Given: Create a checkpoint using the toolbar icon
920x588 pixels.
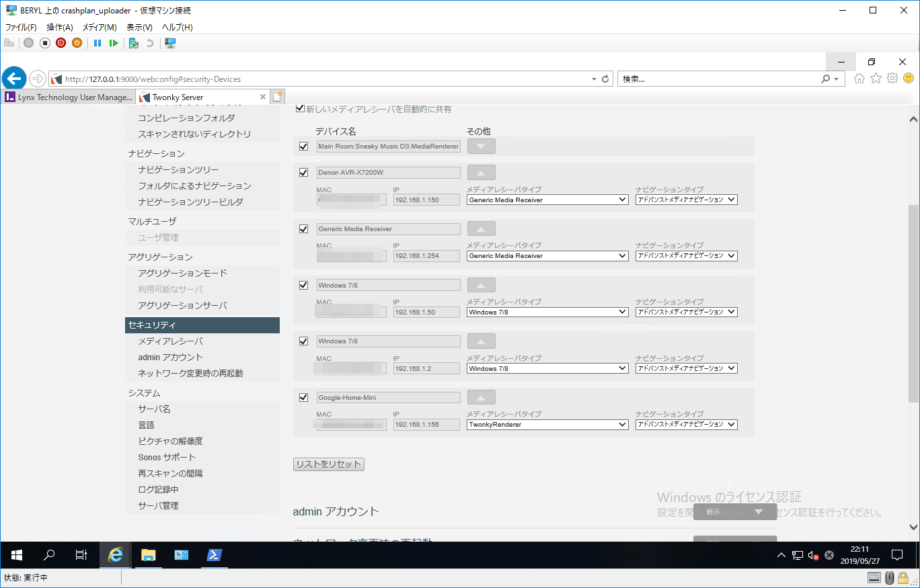Looking at the screenshot, I should [x=134, y=43].
